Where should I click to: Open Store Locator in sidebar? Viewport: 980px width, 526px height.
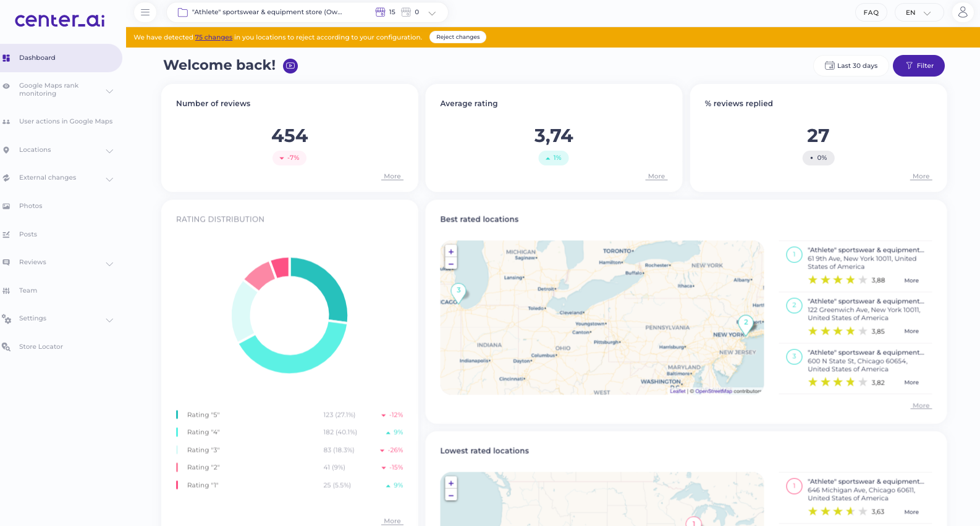click(41, 347)
